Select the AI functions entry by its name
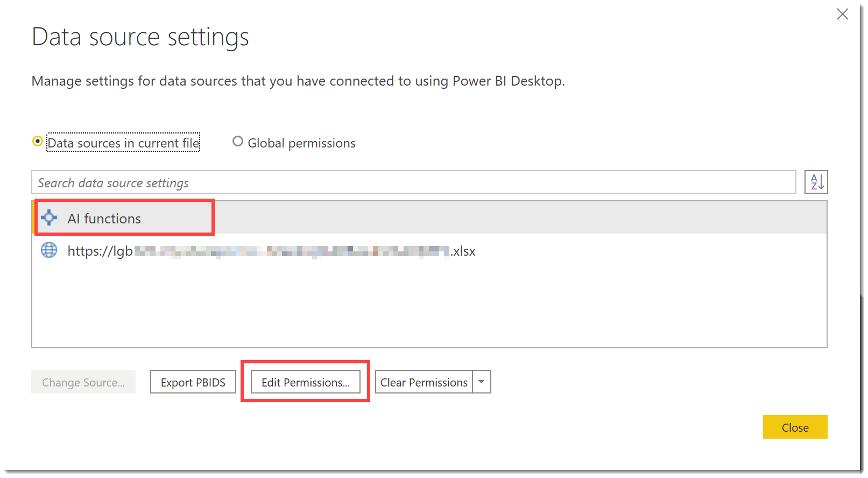The image size is (868, 478). click(x=104, y=219)
